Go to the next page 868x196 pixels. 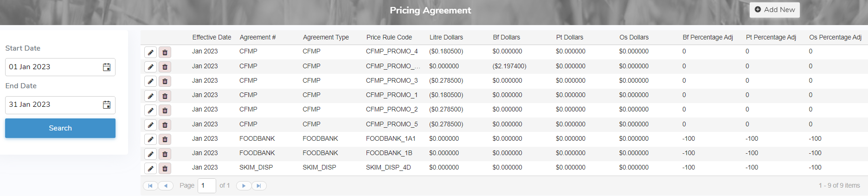click(x=244, y=186)
